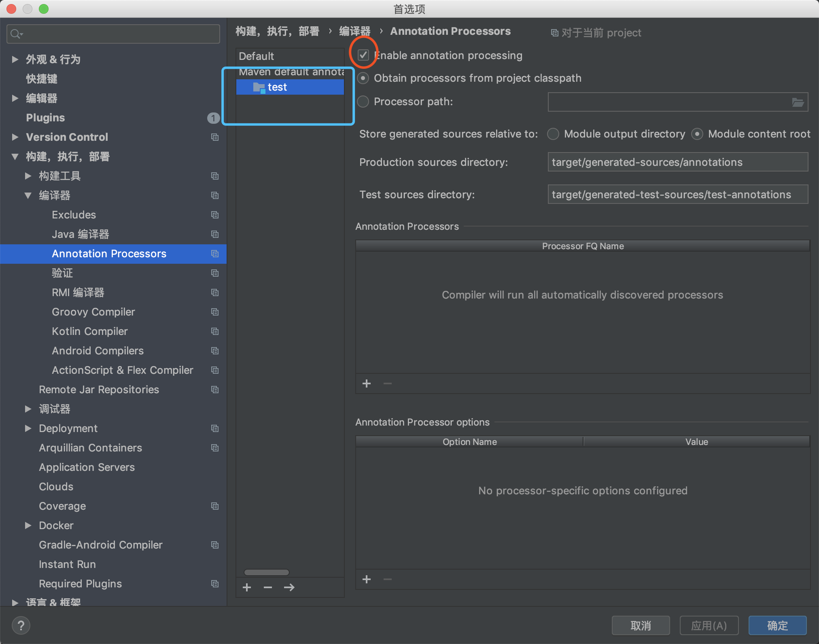The image size is (819, 644).
Task: Click the move-to-profile arrow icon
Action: tap(289, 587)
